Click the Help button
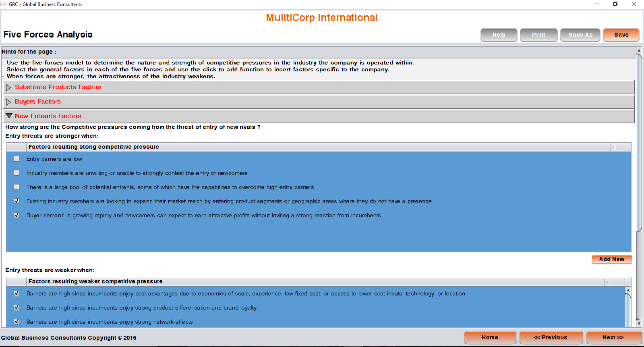The image size is (644, 347). [x=499, y=35]
